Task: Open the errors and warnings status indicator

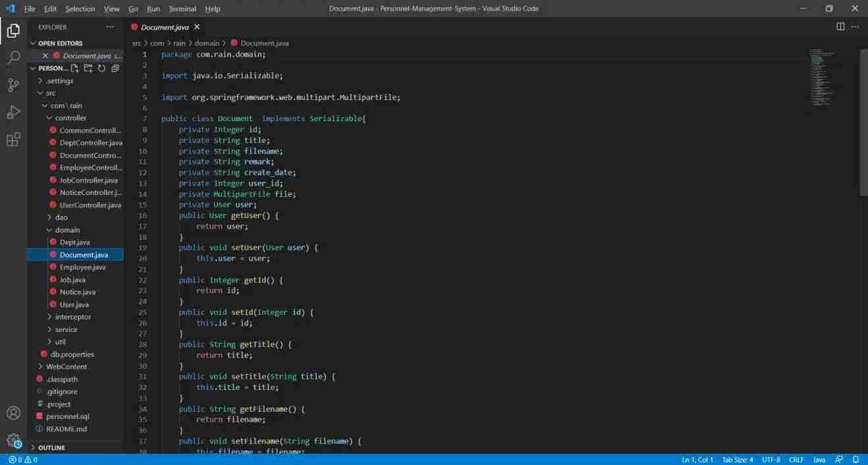Action: 23,460
